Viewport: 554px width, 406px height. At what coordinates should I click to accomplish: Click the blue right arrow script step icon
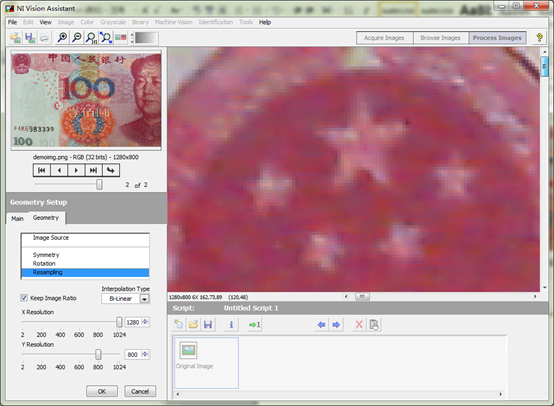coord(336,324)
